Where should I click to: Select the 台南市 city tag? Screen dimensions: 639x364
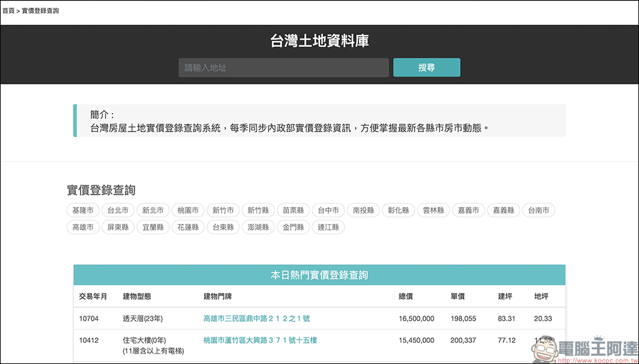coord(539,210)
